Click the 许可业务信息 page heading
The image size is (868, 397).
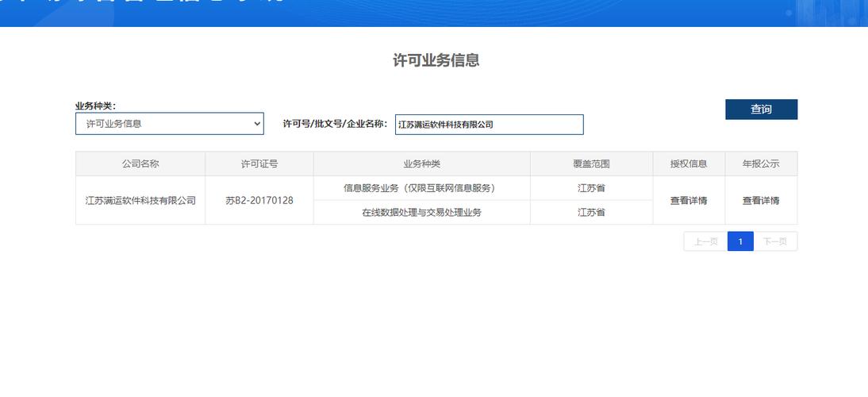pos(436,60)
